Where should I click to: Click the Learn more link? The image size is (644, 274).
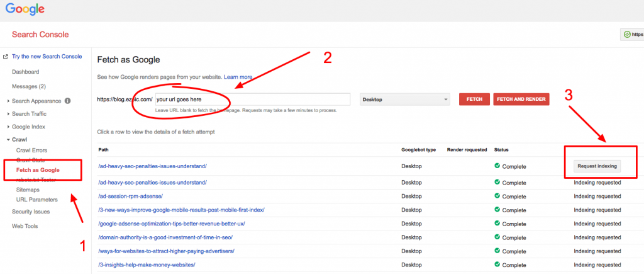tap(238, 77)
